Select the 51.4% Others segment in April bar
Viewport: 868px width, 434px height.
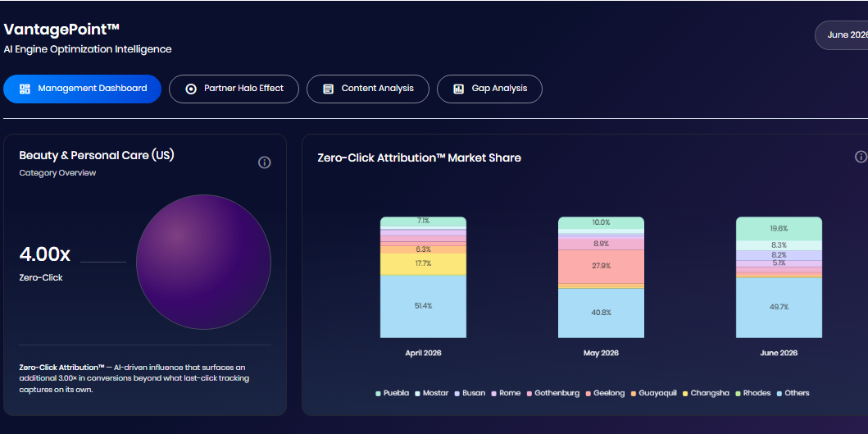pyautogui.click(x=423, y=306)
